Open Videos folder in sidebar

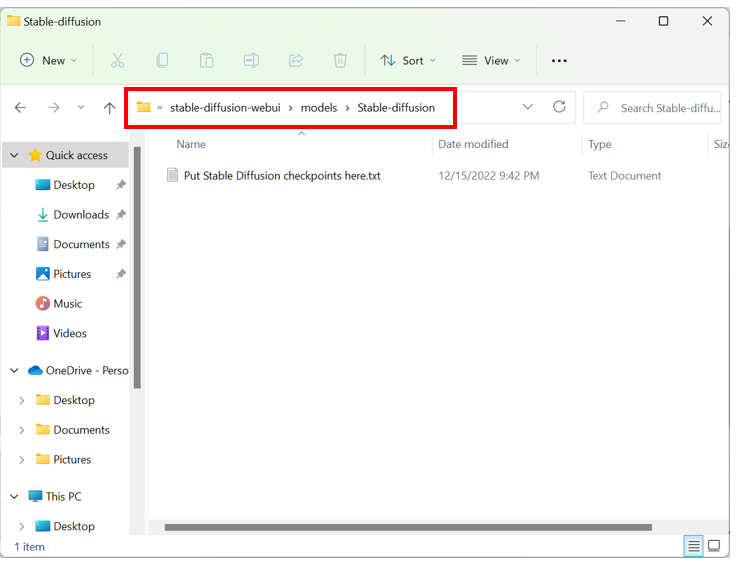pyautogui.click(x=70, y=333)
